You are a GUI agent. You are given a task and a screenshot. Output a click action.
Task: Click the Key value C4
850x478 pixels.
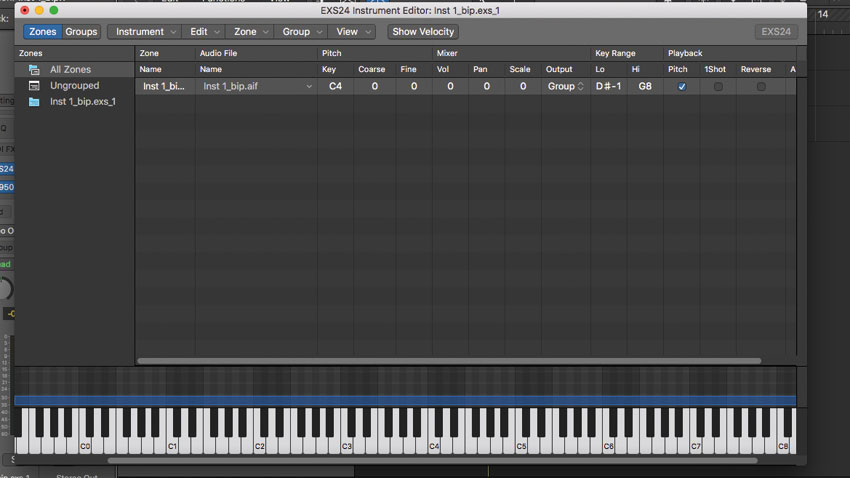tap(336, 86)
